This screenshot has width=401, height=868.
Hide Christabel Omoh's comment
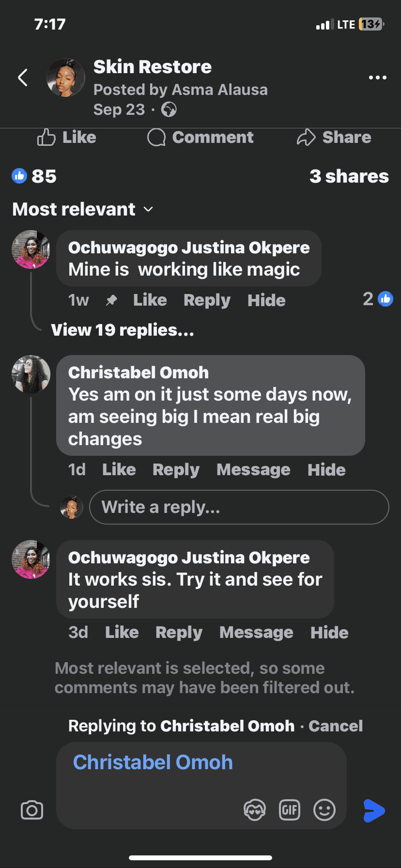(x=326, y=470)
